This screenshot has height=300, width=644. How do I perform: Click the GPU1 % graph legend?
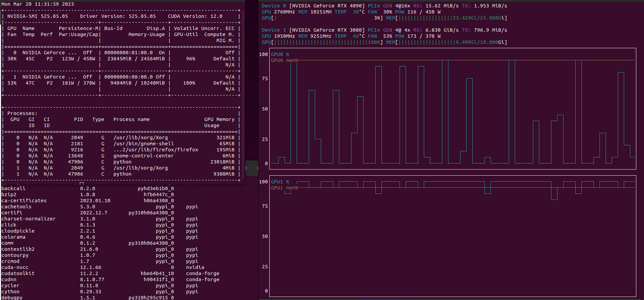point(280,182)
